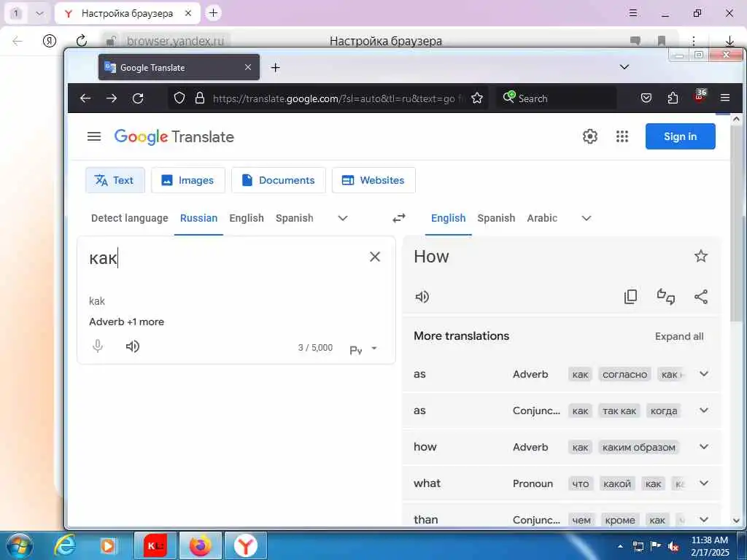Listen to the translation How
The width and height of the screenshot is (747, 560).
click(422, 297)
